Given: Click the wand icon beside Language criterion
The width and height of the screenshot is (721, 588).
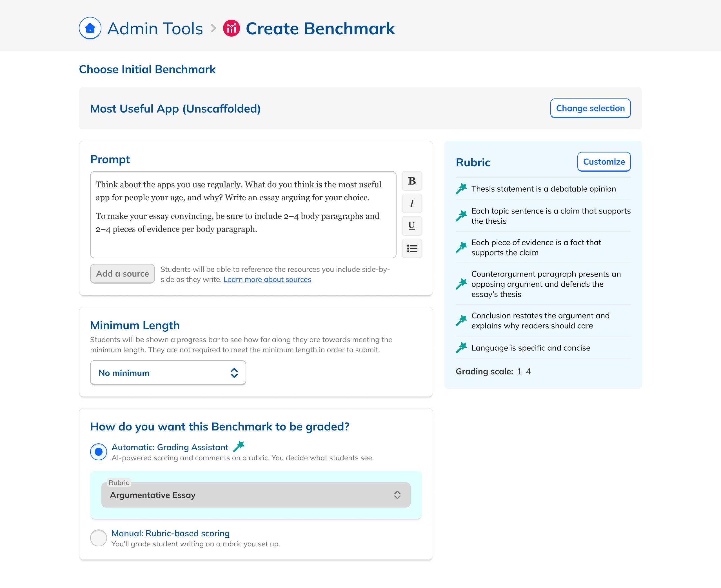Looking at the screenshot, I should point(461,348).
